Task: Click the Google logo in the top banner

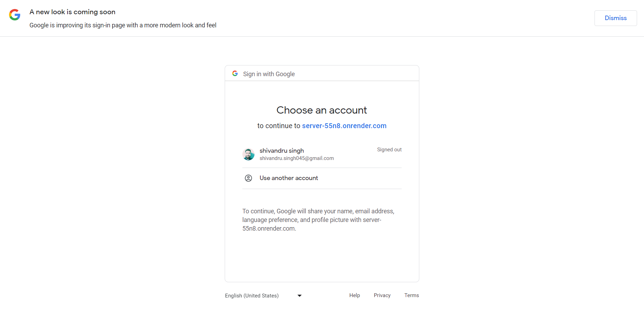Action: [x=15, y=15]
